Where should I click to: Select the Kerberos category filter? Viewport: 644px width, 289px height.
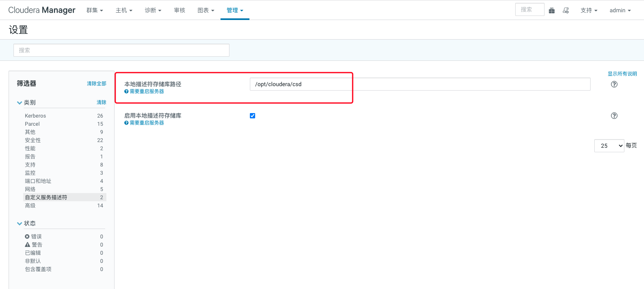[x=35, y=116]
